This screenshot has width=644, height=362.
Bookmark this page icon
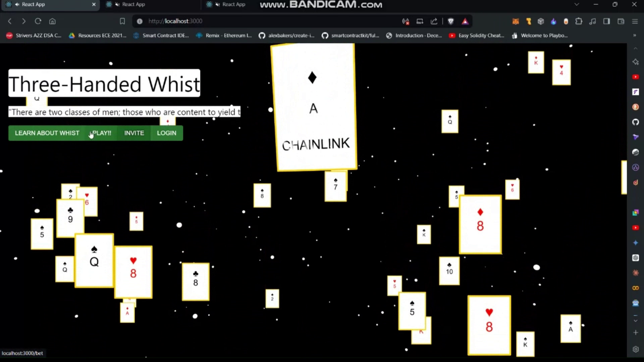[x=122, y=21]
